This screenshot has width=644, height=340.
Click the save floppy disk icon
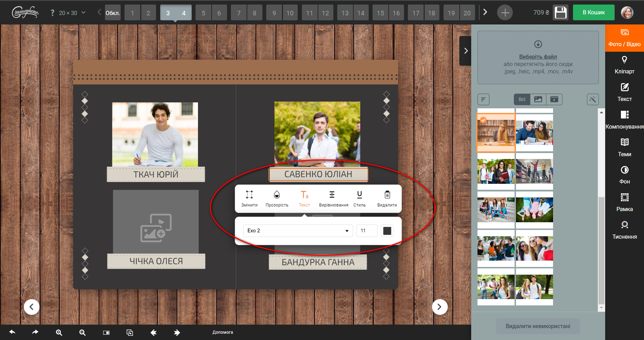click(x=560, y=13)
